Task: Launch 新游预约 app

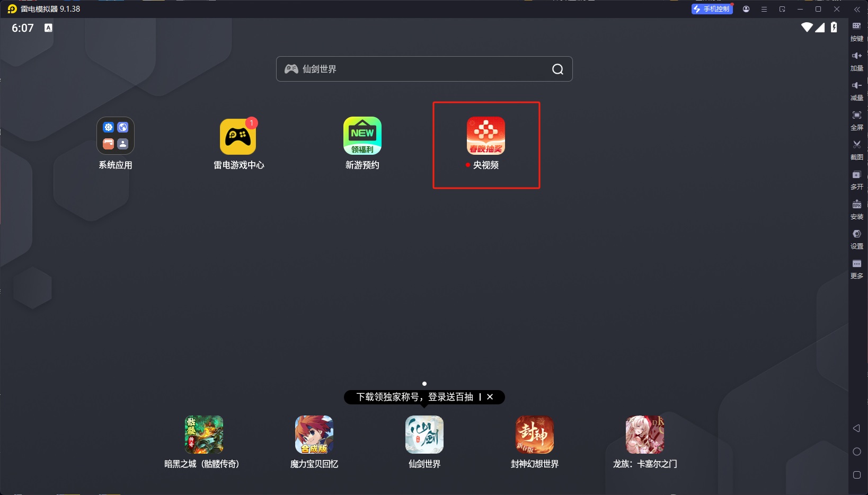Action: click(x=362, y=136)
